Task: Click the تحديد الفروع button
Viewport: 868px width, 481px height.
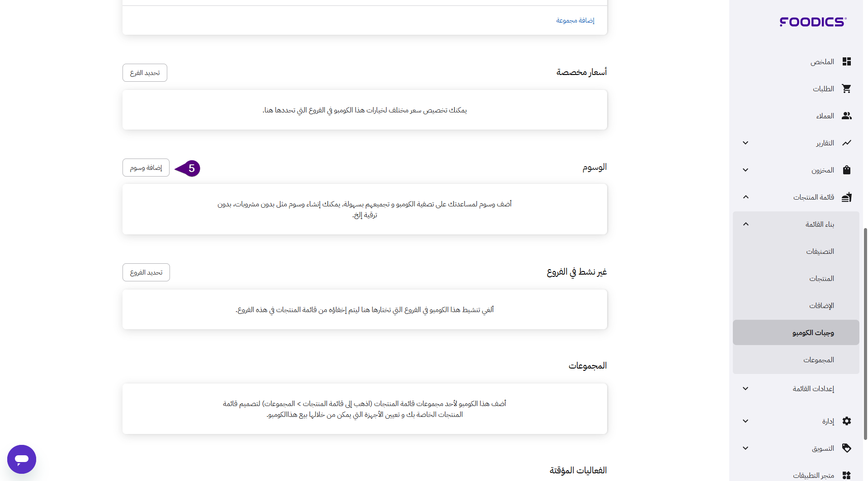Action: (146, 273)
